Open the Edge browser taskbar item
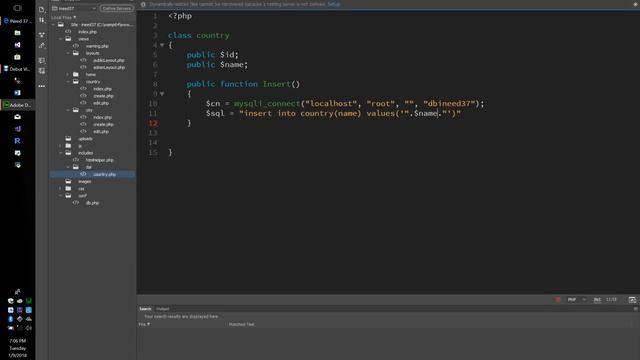The image size is (640, 360). coord(18,21)
